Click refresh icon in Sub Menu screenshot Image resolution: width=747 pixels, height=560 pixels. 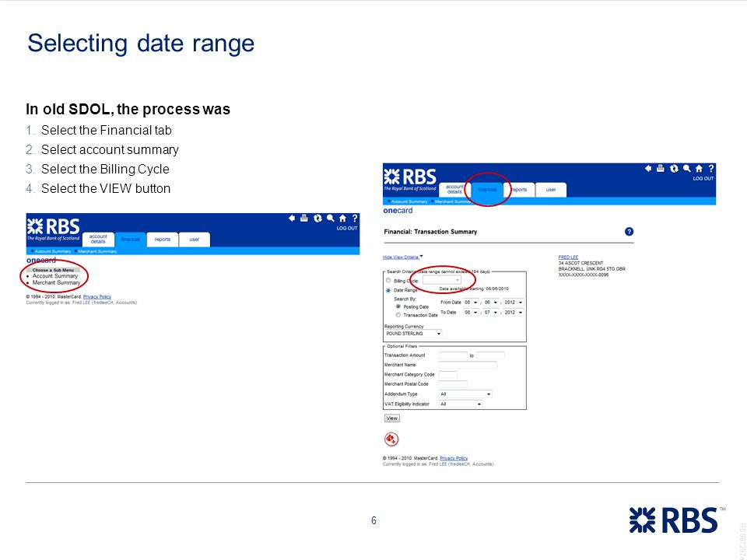[317, 218]
